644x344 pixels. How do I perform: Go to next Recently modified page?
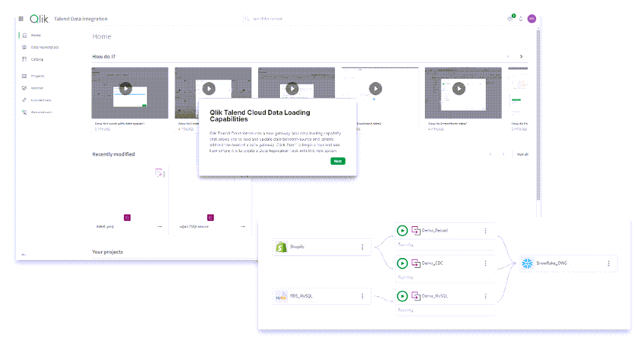click(x=503, y=154)
